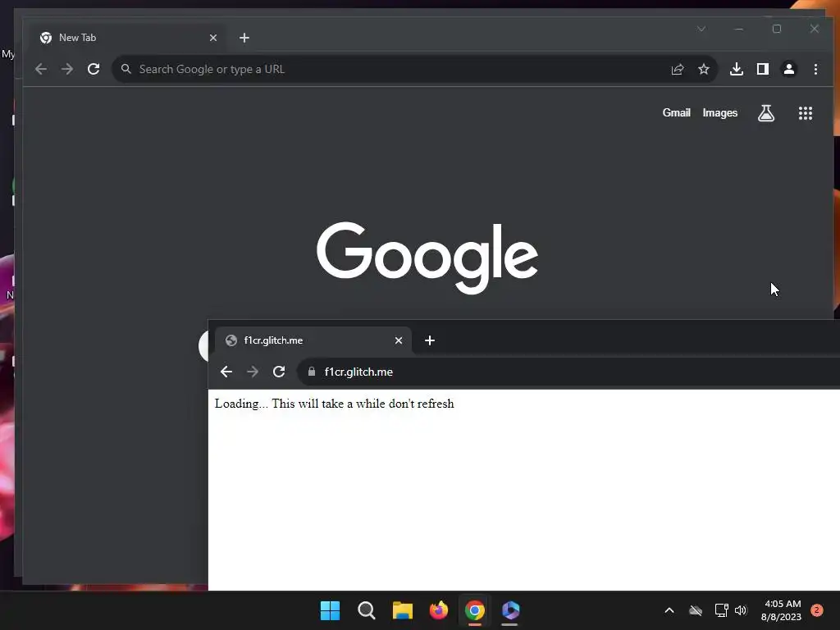Minimize the New Tab Chrome window
This screenshot has height=630, width=840.
click(x=739, y=29)
